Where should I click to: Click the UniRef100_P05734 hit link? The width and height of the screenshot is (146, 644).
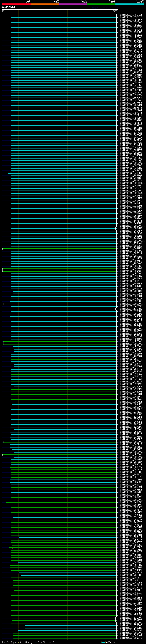tap(131, 289)
